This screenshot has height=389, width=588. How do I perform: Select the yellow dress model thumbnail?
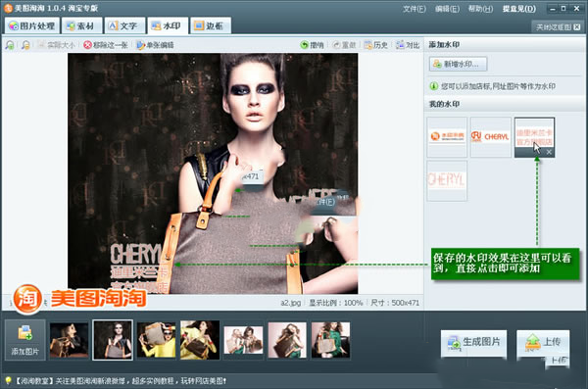[200, 340]
